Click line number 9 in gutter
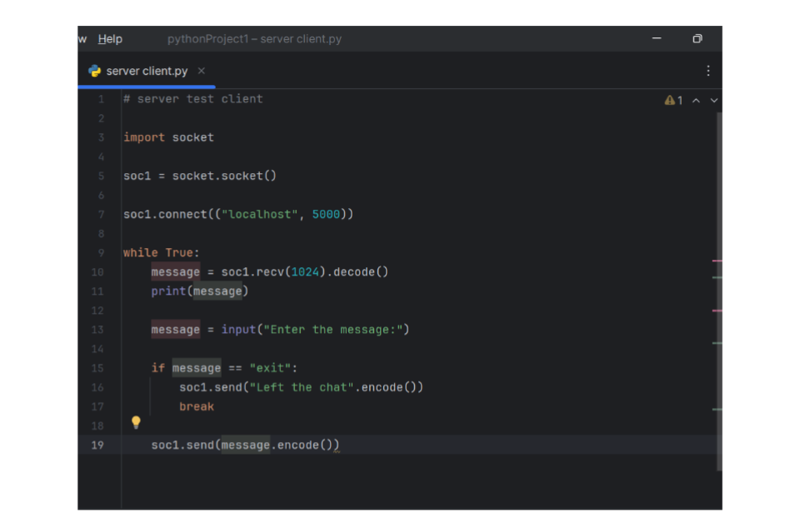Screen dimensions: 785x532 click(101, 253)
